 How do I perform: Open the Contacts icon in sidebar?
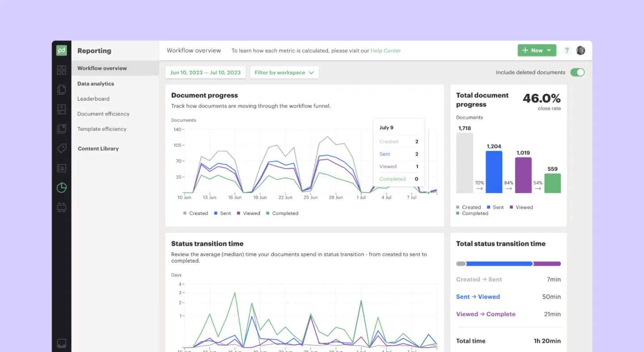pos(61,168)
